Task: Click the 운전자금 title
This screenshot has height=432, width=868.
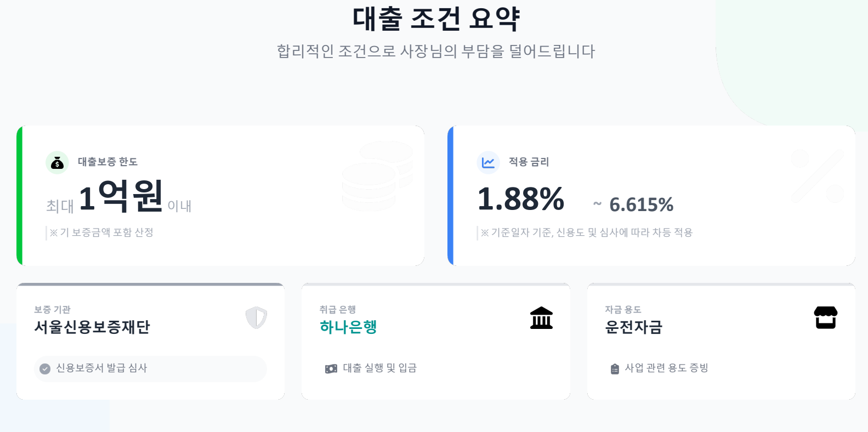Action: point(633,327)
